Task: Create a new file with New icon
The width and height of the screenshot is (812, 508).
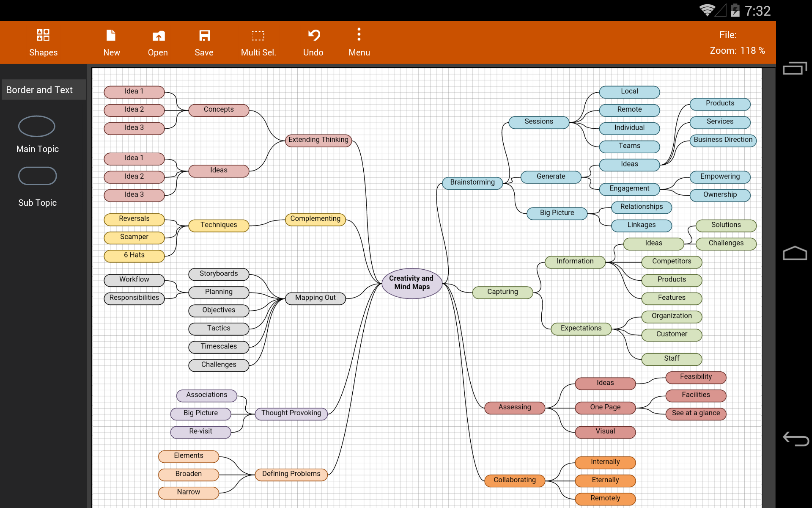Action: (x=111, y=35)
